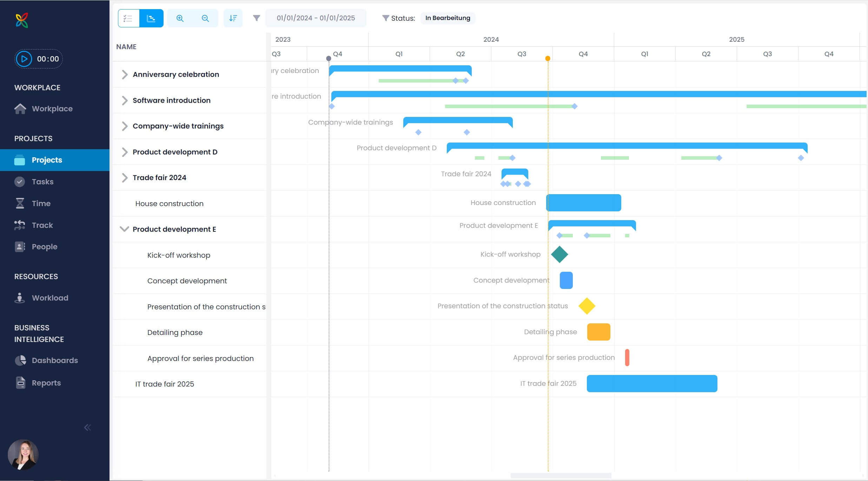The height and width of the screenshot is (481, 868).
Task: Select the Concept development task row
Action: pos(190,281)
